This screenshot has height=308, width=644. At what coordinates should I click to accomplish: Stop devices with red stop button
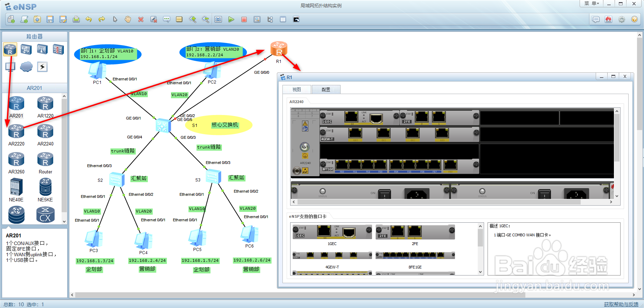point(244,19)
